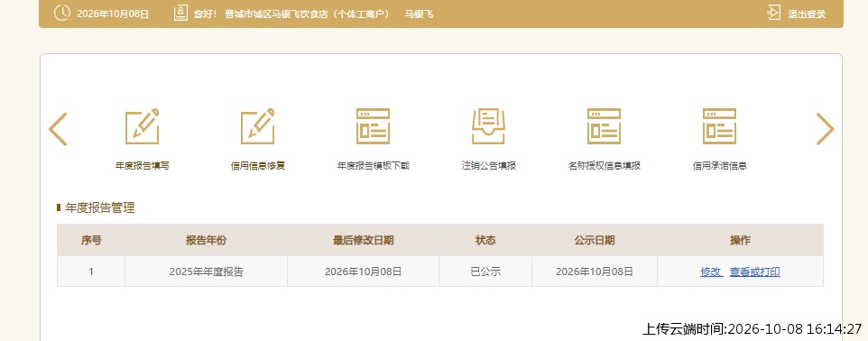Click the 序号 column header
Image resolution: width=868 pixels, height=341 pixels.
point(91,240)
